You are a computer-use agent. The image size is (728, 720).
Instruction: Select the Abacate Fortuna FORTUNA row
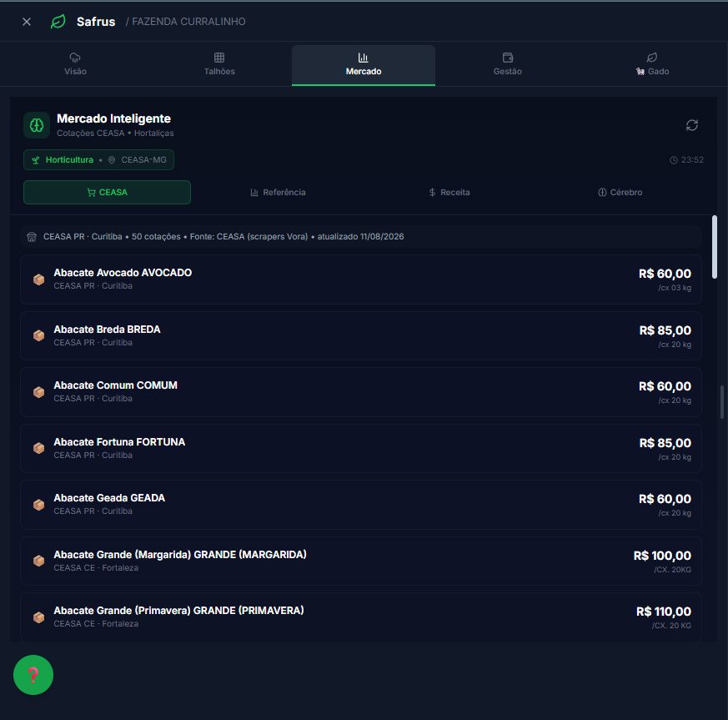click(x=361, y=448)
